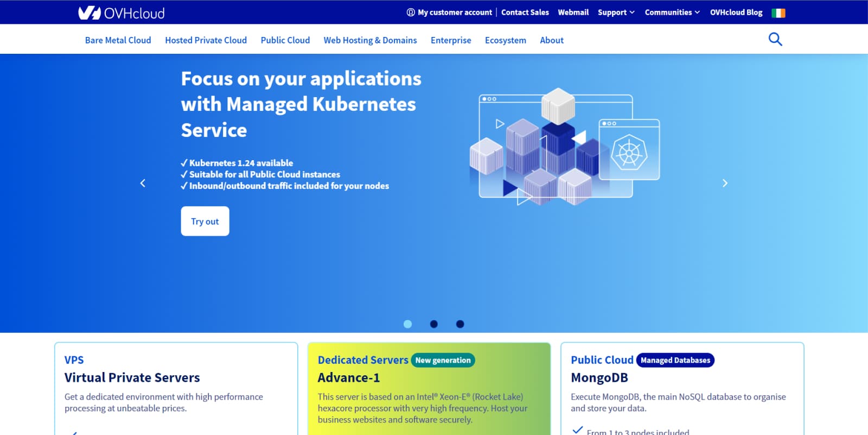This screenshot has width=868, height=435.
Task: Click the Dedicated Servers heading
Action: pyautogui.click(x=363, y=360)
